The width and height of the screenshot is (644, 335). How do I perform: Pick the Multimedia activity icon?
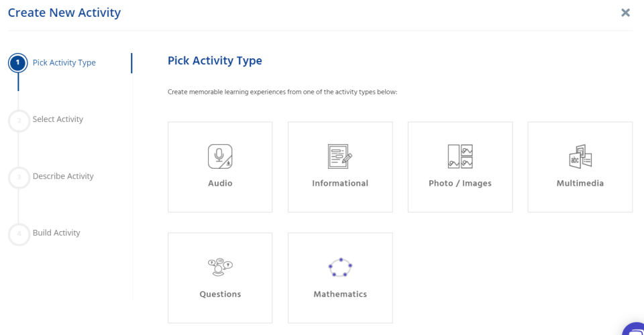click(x=580, y=156)
